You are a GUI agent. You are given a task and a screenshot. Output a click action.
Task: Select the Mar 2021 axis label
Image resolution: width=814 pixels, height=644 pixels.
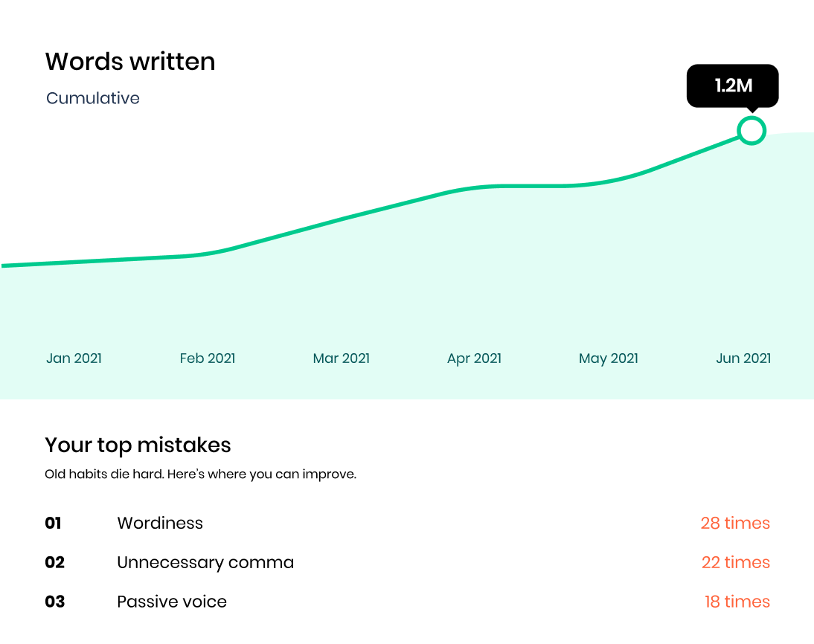(341, 358)
